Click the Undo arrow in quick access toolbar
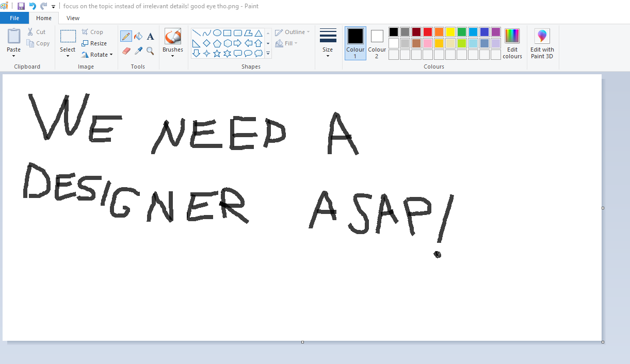630x364 pixels. click(33, 6)
